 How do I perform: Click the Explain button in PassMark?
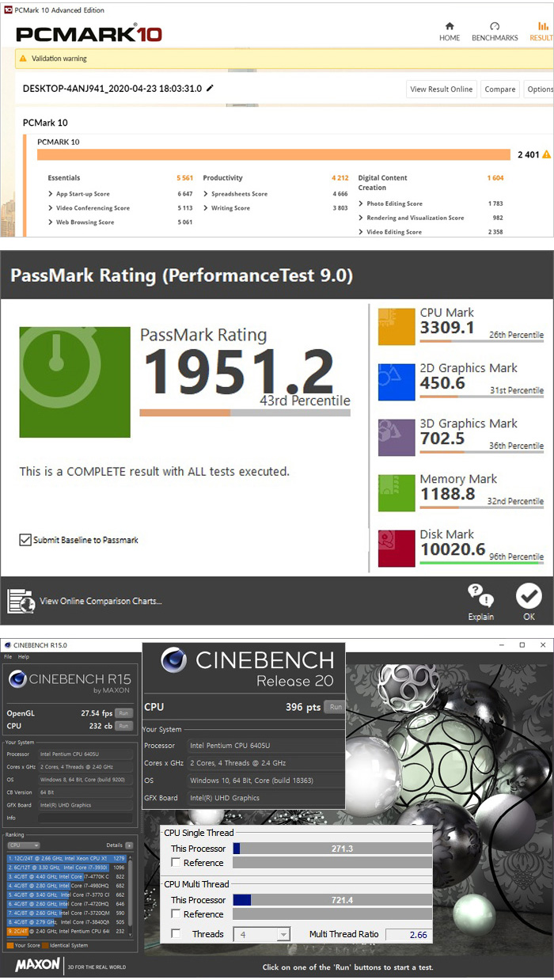(480, 602)
